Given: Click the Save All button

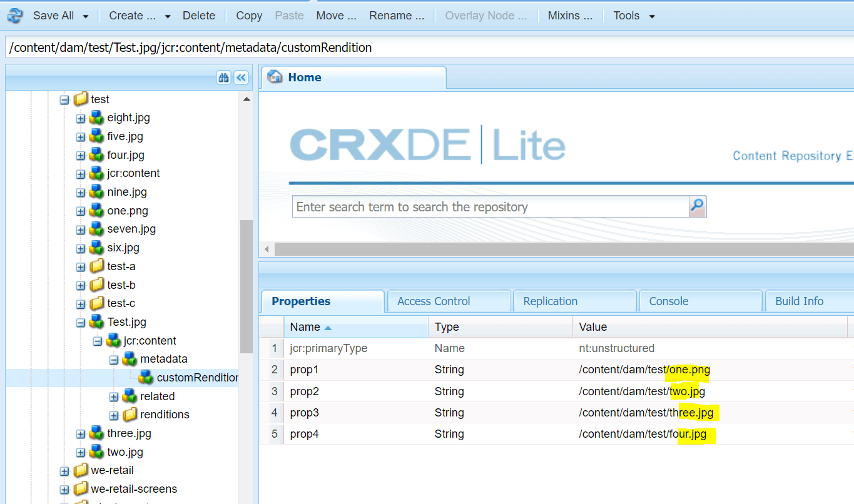Looking at the screenshot, I should (x=53, y=15).
